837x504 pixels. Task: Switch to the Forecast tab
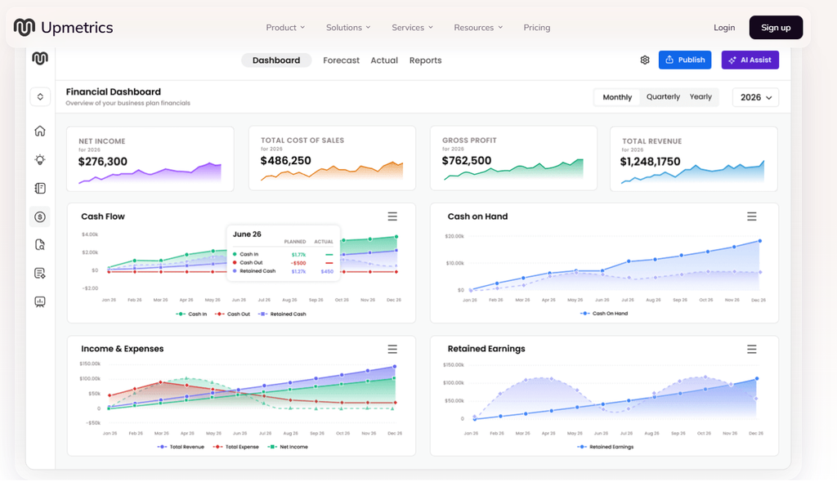pyautogui.click(x=341, y=60)
